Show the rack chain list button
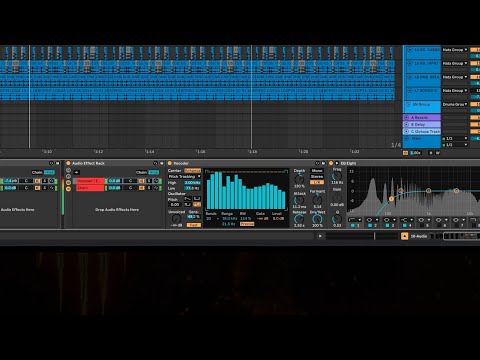This screenshot has height=360, width=480. coord(68,183)
